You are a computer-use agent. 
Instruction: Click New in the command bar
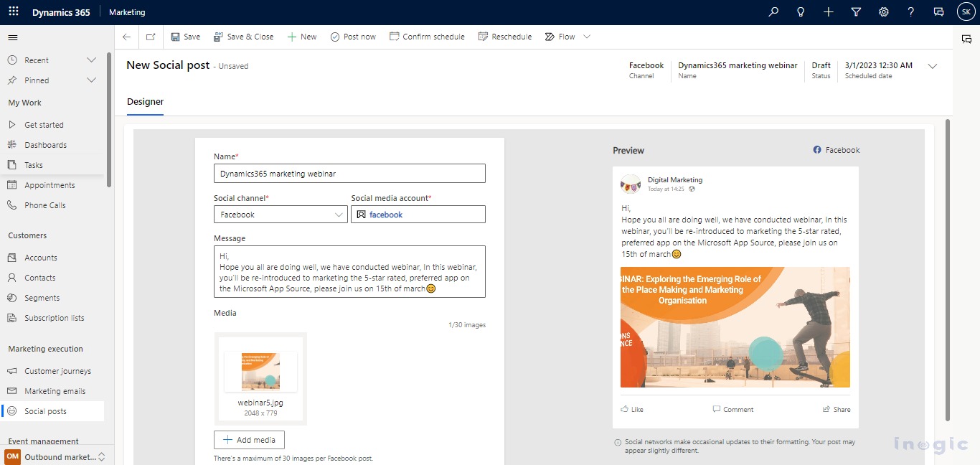pyautogui.click(x=302, y=37)
